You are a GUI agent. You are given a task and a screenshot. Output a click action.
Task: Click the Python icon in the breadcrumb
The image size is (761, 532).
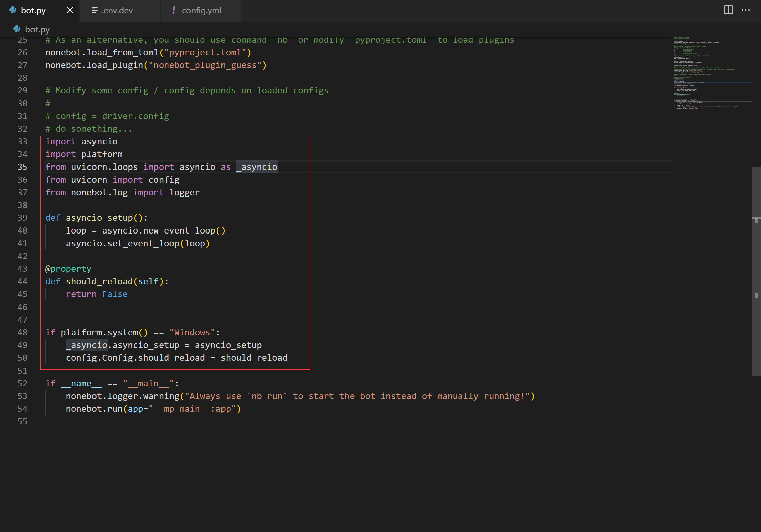tap(17, 29)
